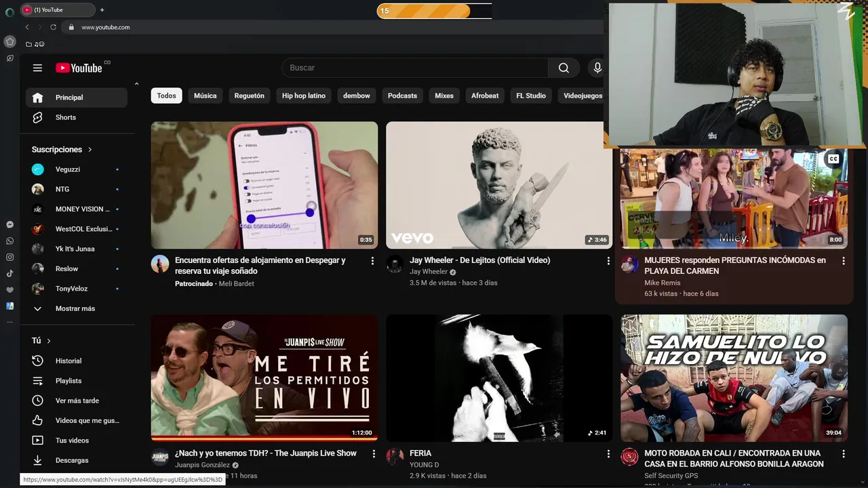Image resolution: width=868 pixels, height=488 pixels.
Task: Select the Hip hop latino chip
Action: pos(304,96)
